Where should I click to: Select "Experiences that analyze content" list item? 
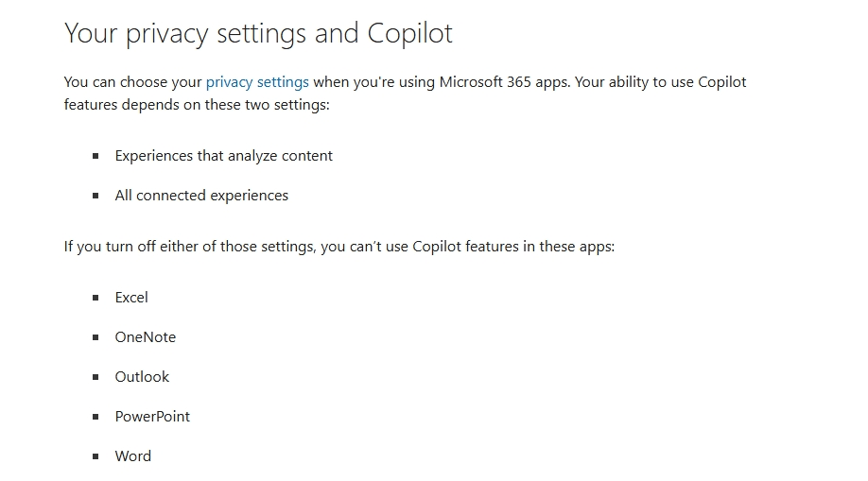click(x=224, y=156)
